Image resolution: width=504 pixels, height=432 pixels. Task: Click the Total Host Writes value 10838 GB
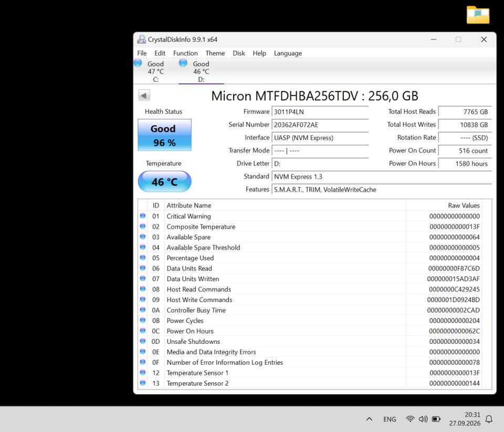[465, 125]
